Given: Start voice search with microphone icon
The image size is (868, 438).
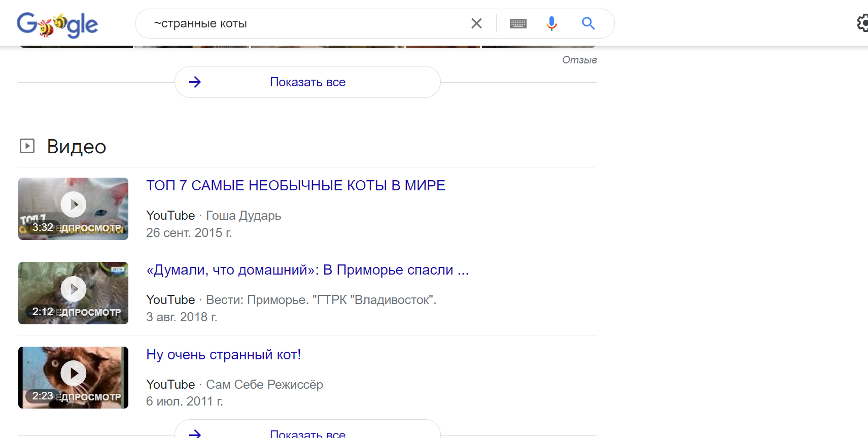Looking at the screenshot, I should pos(551,23).
